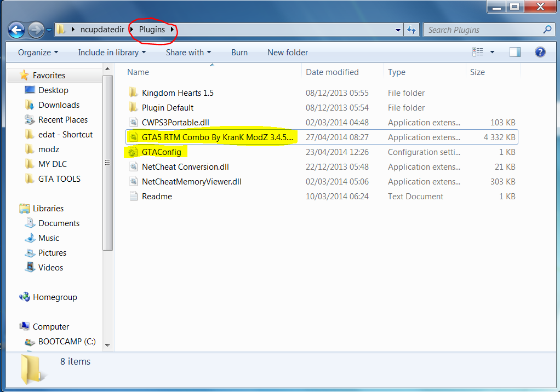
Task: Click the navigation pane scrollbar up arrow
Action: (107, 69)
